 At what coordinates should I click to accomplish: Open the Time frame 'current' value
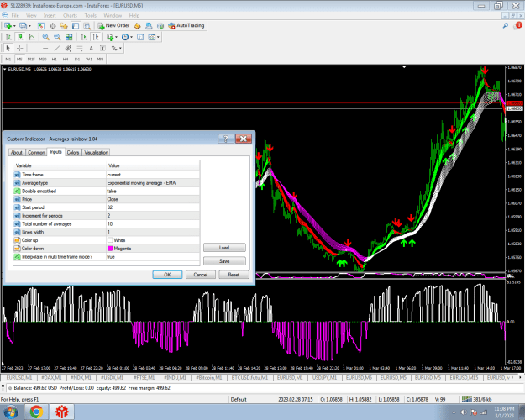click(153, 175)
